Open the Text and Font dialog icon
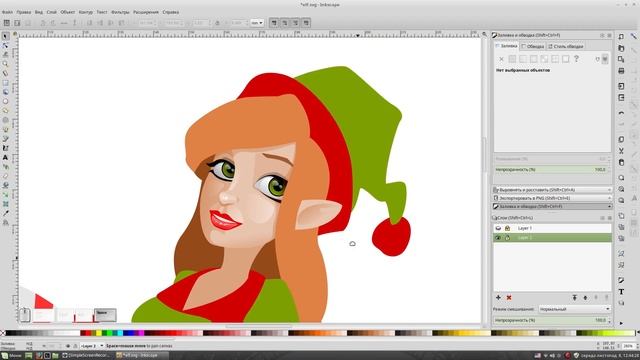The height and width of the screenshot is (360, 640). pyautogui.click(x=621, y=291)
